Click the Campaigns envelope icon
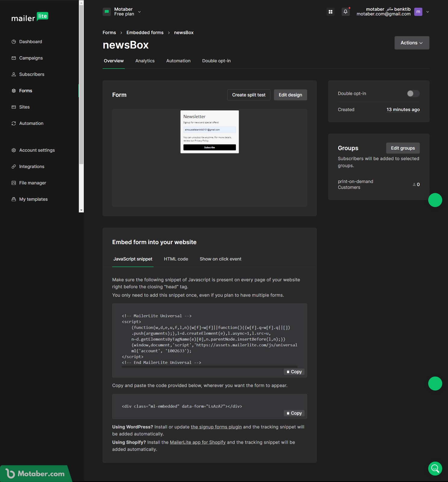Image resolution: width=448 pixels, height=482 pixels. (14, 58)
